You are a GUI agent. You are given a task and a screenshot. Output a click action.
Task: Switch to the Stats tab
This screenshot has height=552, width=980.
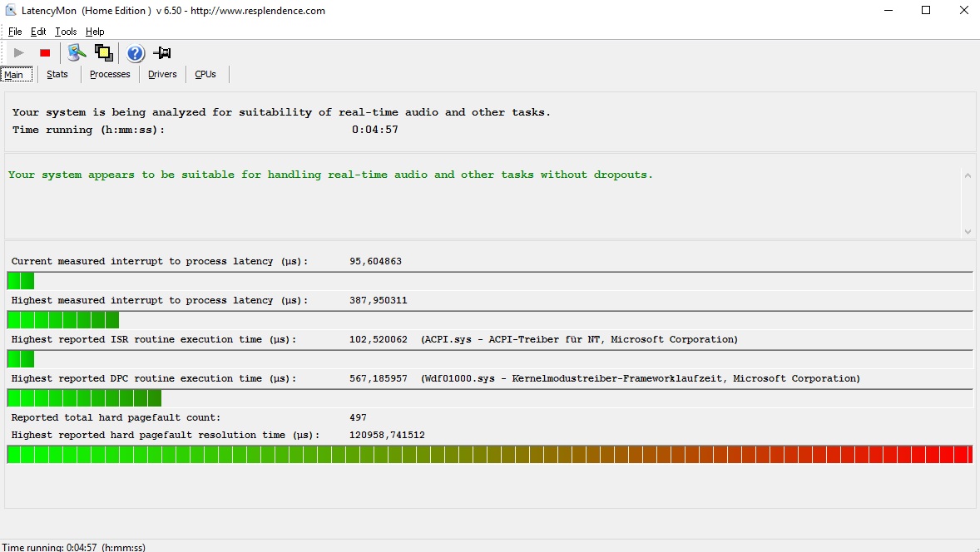[57, 74]
